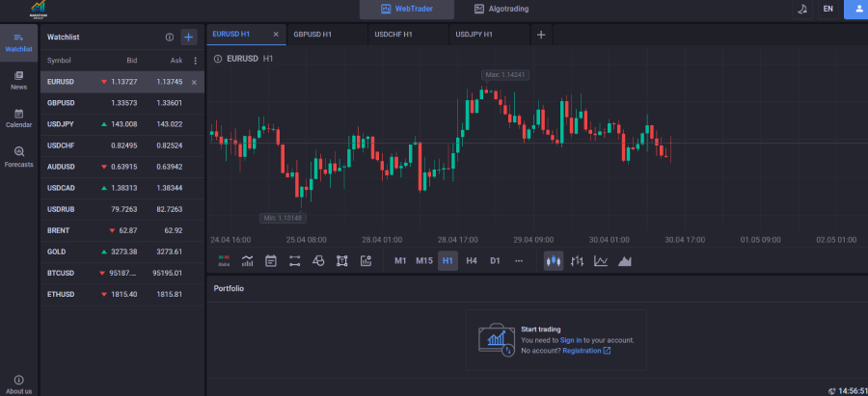This screenshot has width=868, height=396.
Task: Open the buy/sell trade buttons tool
Action: pos(224,260)
